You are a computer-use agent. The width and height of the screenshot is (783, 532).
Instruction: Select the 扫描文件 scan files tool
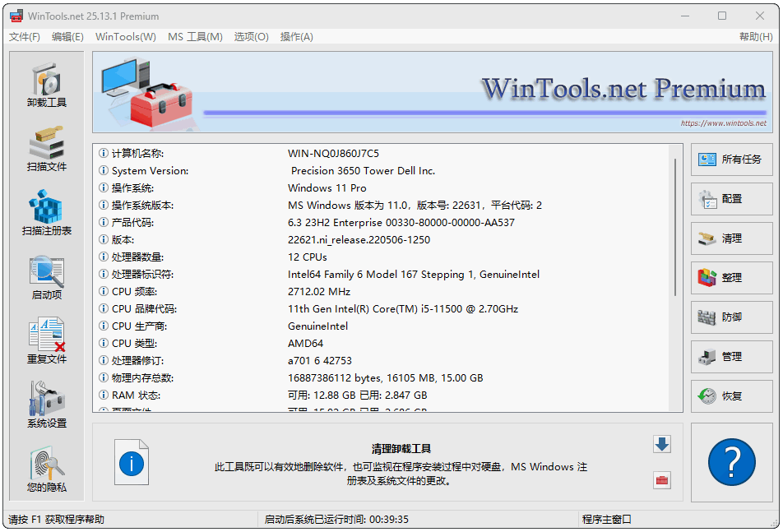tap(47, 150)
